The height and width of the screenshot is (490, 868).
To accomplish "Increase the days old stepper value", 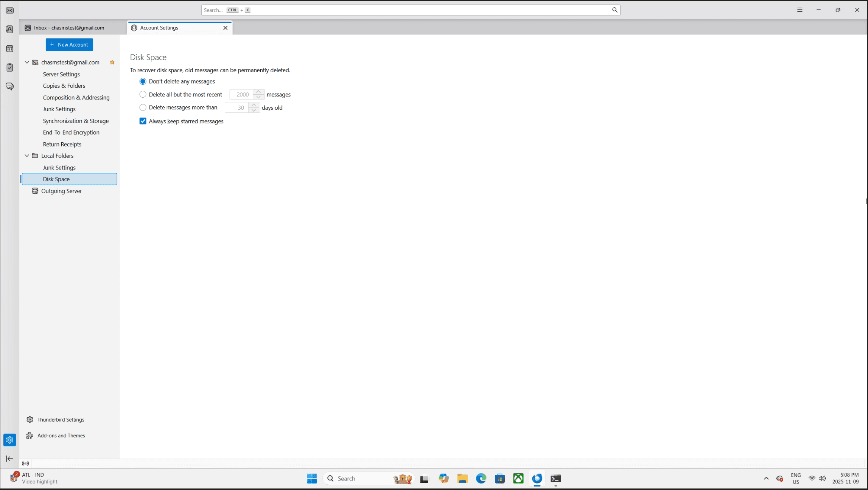I will [254, 105].
